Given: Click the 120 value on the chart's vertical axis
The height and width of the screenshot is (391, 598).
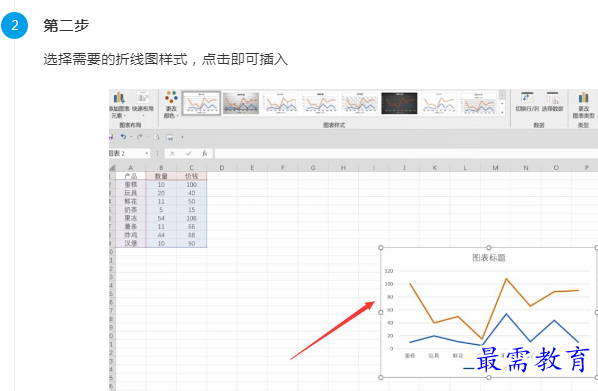Looking at the screenshot, I should pos(389,271).
